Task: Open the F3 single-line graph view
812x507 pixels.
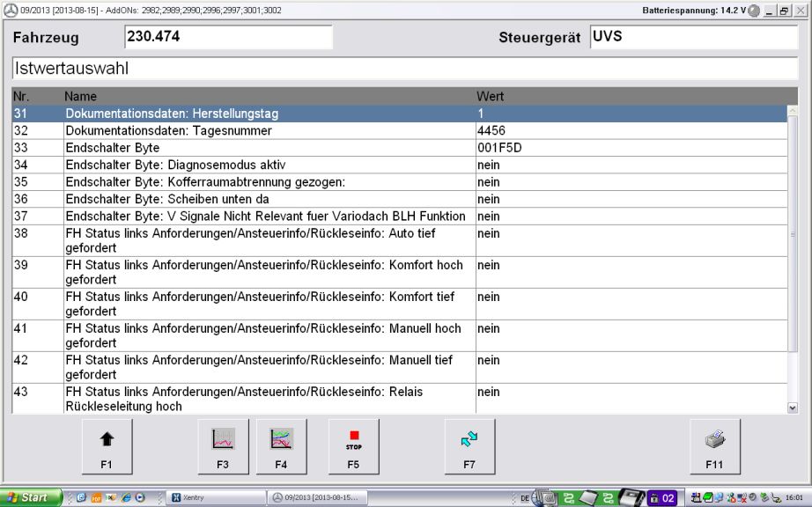Action: (x=223, y=446)
